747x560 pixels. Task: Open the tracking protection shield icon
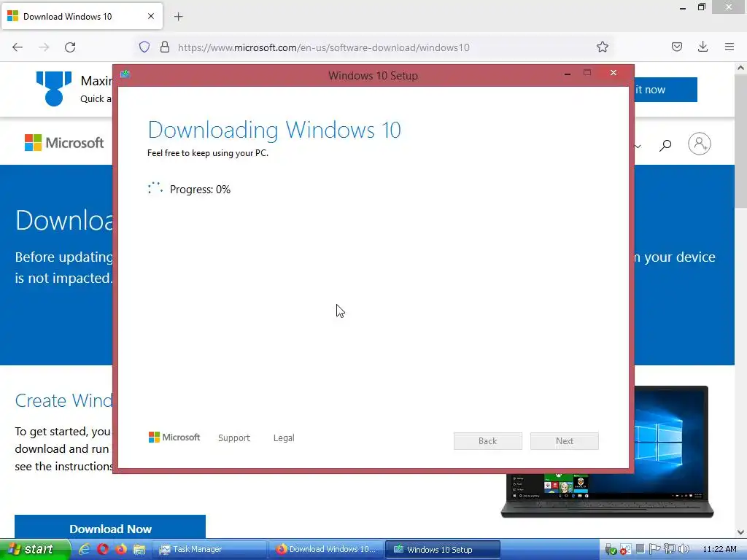(x=144, y=47)
